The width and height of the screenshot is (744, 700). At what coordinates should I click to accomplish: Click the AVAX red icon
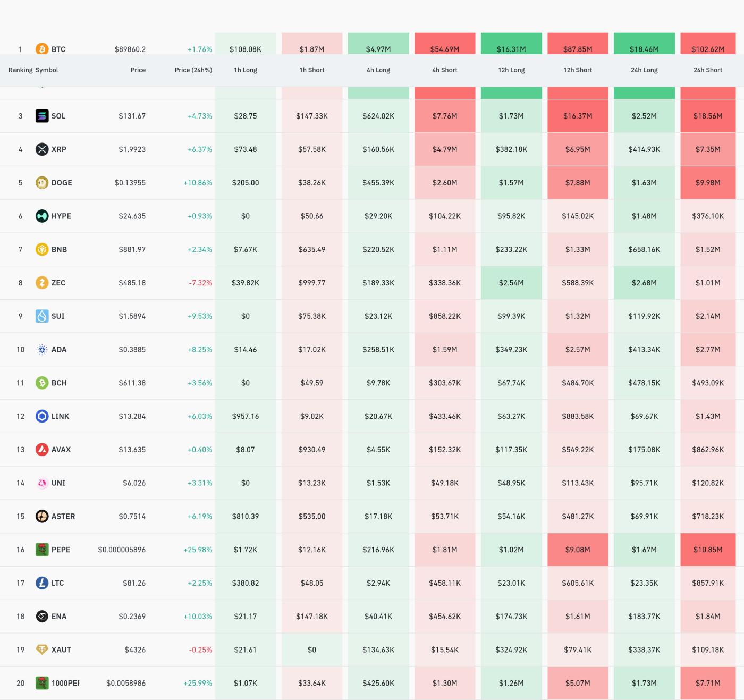(x=41, y=450)
